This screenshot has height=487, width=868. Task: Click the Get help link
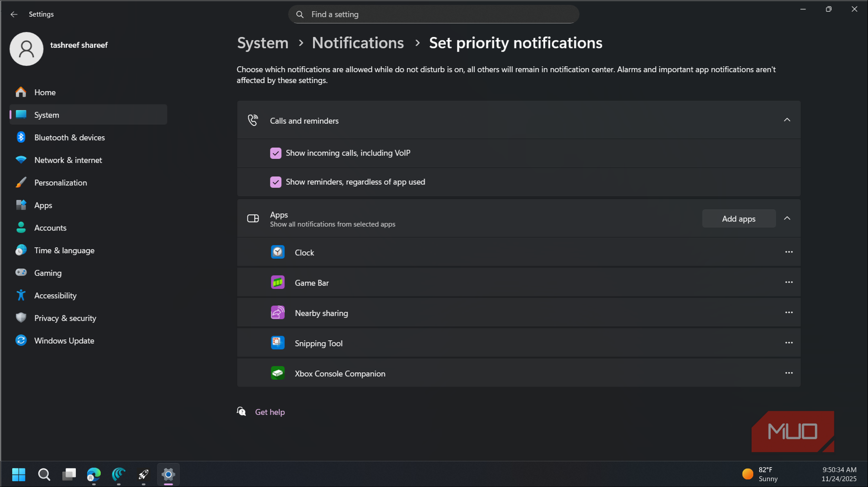(x=270, y=412)
